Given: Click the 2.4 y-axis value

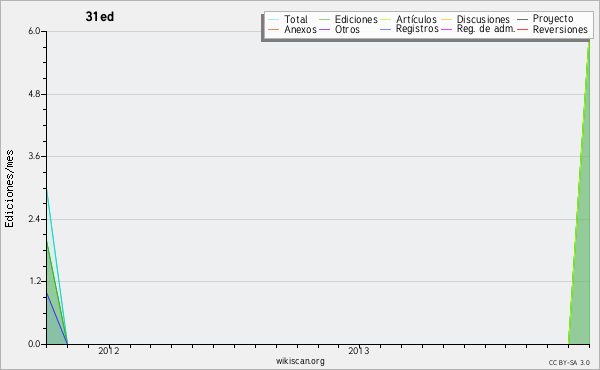Looking at the screenshot, I should (34, 219).
